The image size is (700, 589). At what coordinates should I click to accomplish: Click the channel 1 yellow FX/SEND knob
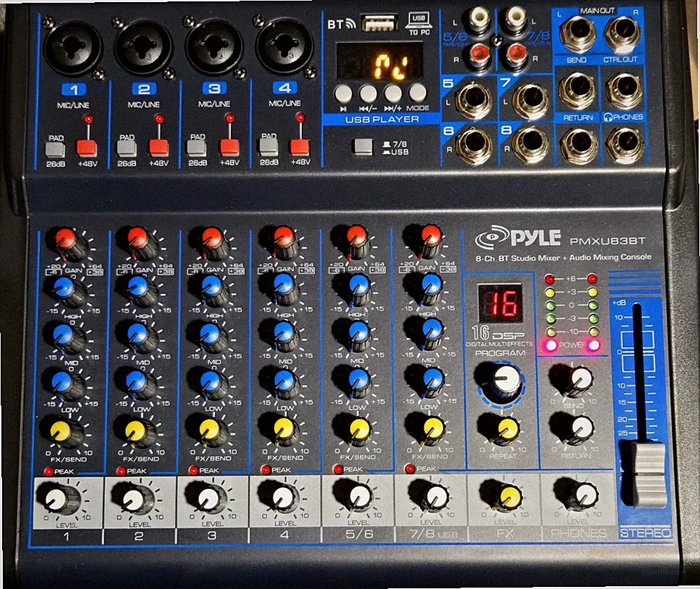tap(64, 433)
